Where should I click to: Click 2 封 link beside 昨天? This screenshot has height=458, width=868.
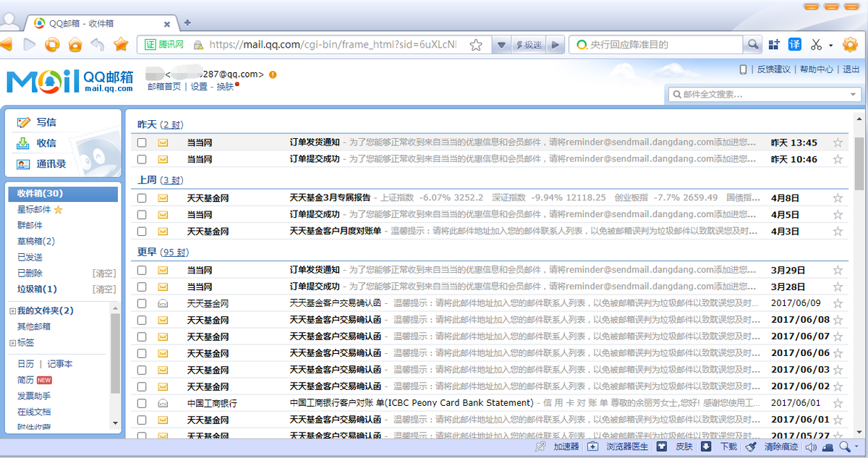pos(172,125)
